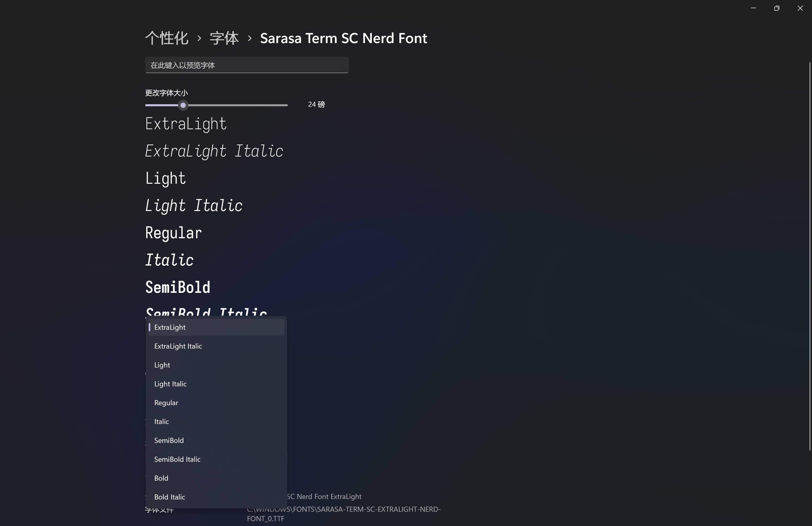The width and height of the screenshot is (812, 526).
Task: Restore down the Settings window
Action: coord(777,8)
